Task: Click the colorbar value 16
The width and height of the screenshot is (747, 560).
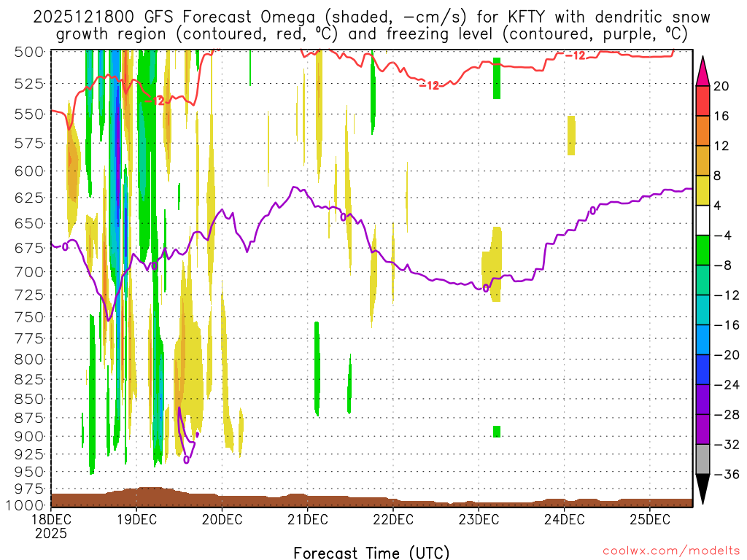Action: [x=721, y=116]
